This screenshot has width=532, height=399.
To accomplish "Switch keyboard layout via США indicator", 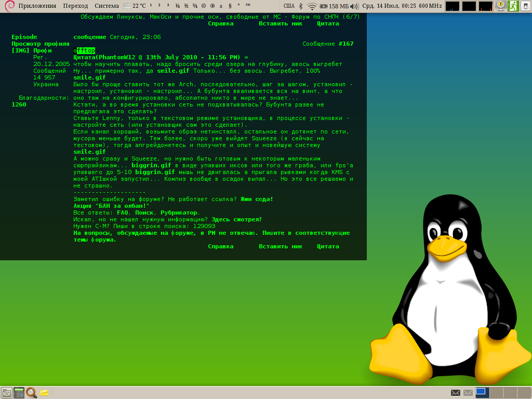I will (x=289, y=6).
